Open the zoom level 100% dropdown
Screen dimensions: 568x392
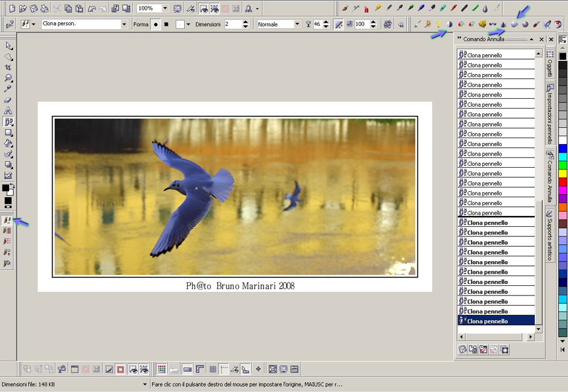[x=165, y=8]
